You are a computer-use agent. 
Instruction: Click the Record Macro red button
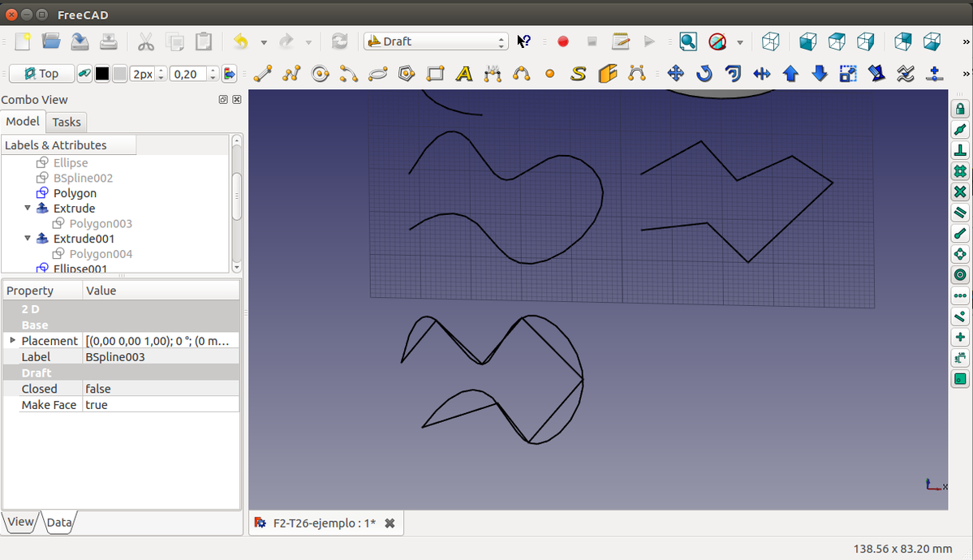pyautogui.click(x=563, y=41)
